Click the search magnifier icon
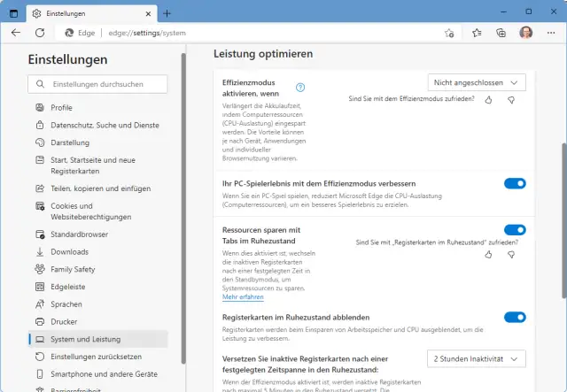 pos(40,84)
